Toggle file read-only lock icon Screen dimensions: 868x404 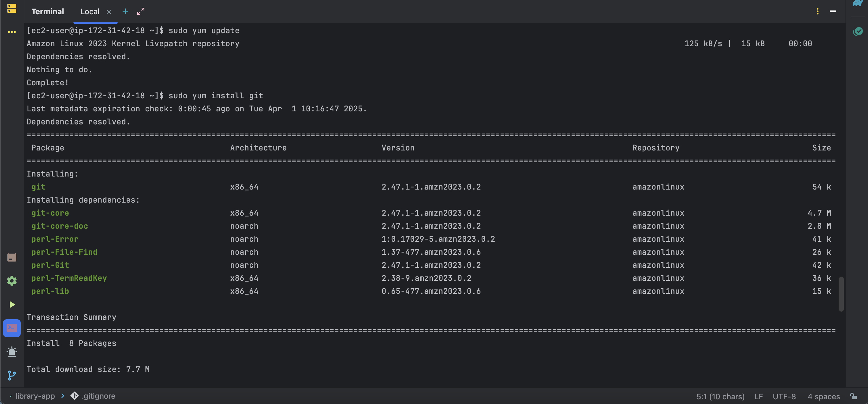coord(854,396)
